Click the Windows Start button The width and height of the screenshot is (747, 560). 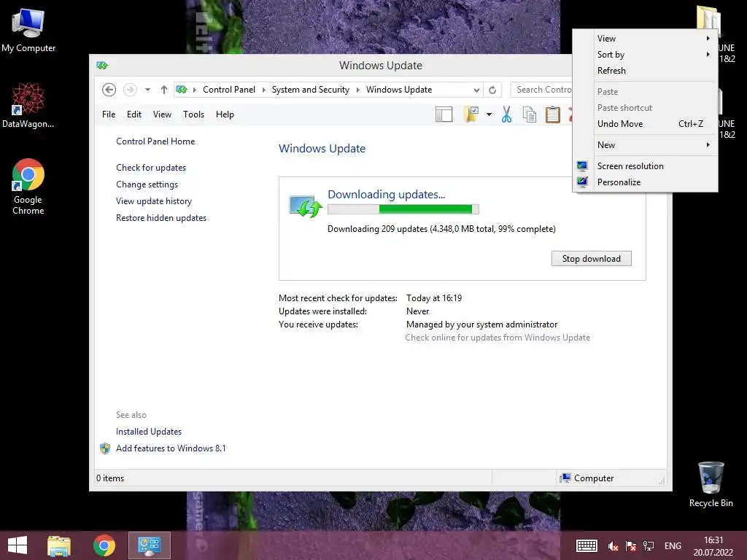click(18, 545)
